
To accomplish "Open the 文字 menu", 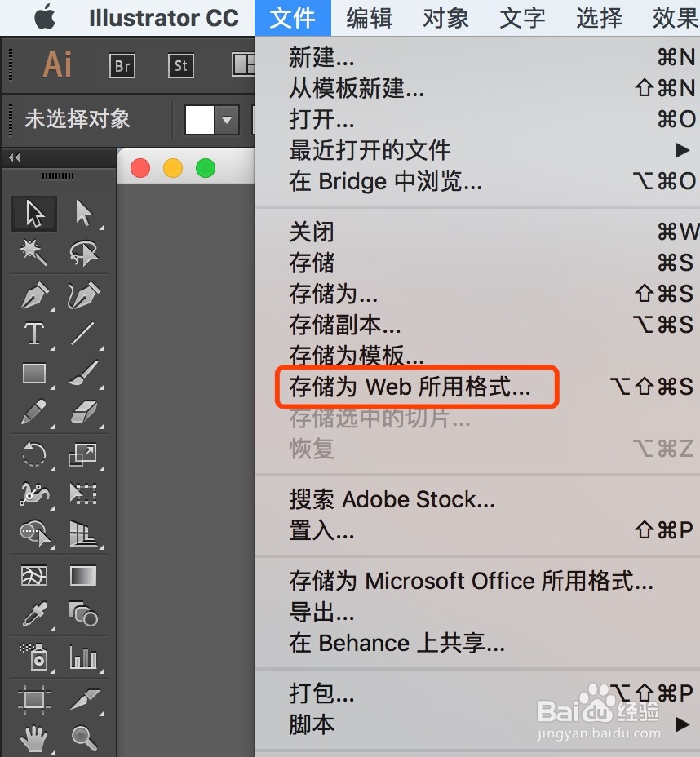I will coord(522,18).
